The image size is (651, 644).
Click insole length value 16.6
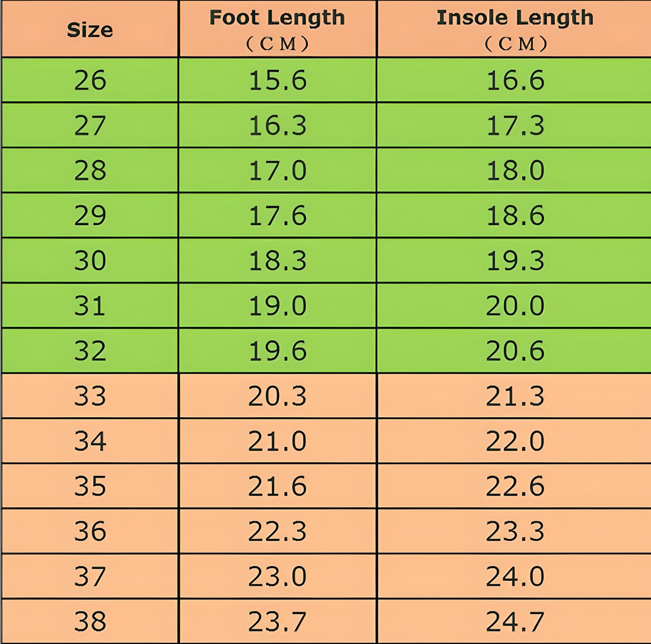515,80
